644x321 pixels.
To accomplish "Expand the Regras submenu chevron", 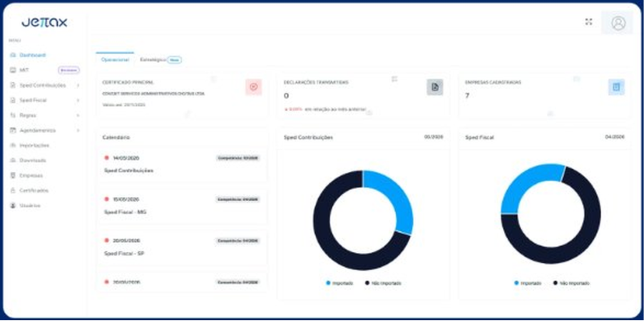I will (x=78, y=116).
